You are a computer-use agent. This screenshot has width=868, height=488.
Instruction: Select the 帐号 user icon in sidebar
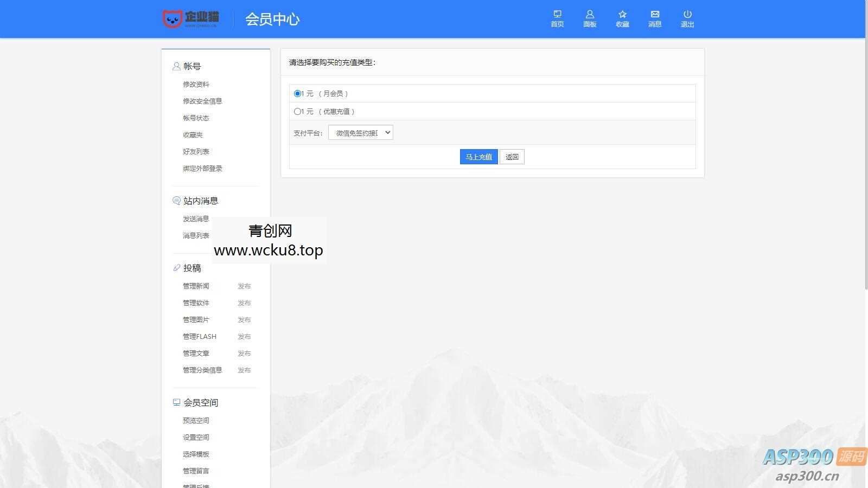tap(176, 66)
